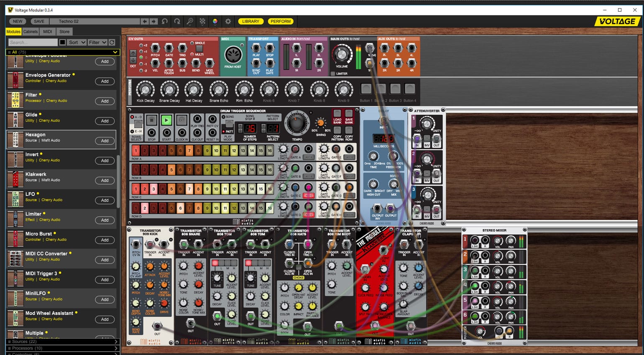Add the Hexagon module

[105, 141]
